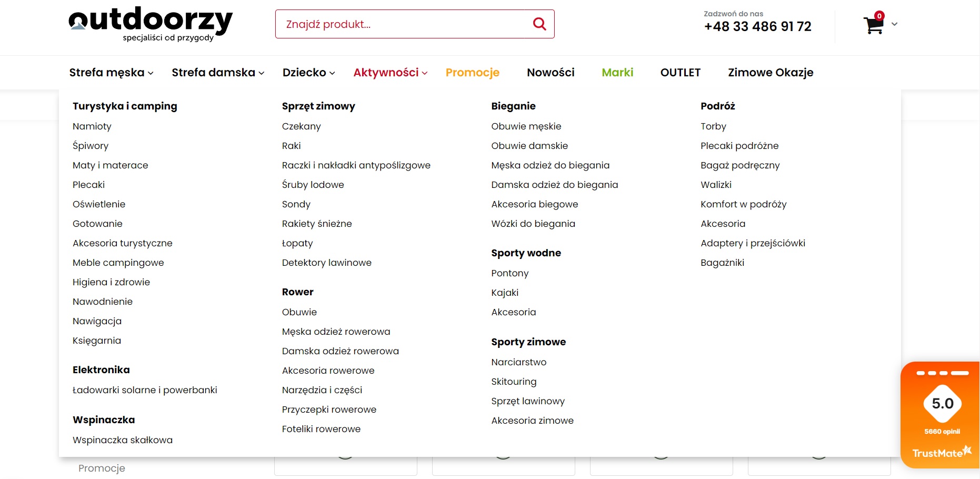Screen dimensions: 980x479
Task: Open Ładowarki solarne i powerbanki link
Action: pos(145,390)
